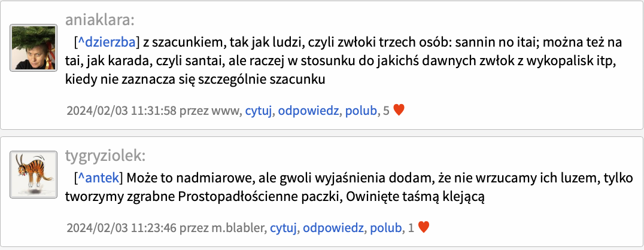Click the m.blabler client label
Viewport: 644px width, 250px height.
click(243, 228)
